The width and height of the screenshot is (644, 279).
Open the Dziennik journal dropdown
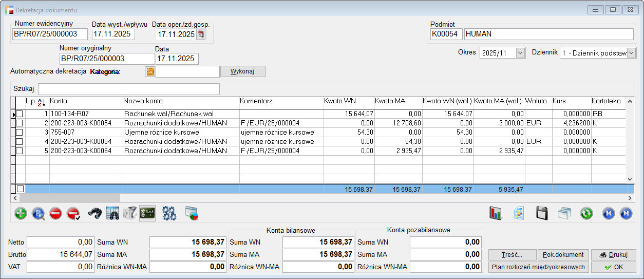click(x=631, y=53)
